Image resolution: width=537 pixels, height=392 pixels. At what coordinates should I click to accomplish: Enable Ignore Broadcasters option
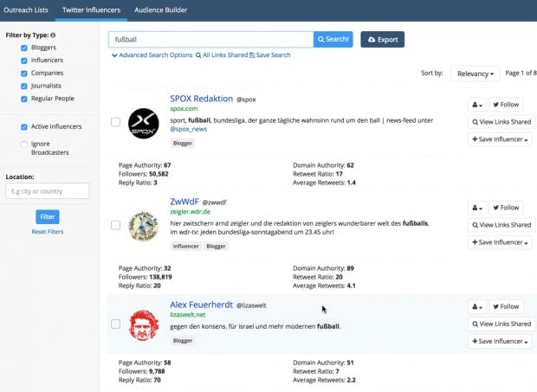click(x=24, y=144)
